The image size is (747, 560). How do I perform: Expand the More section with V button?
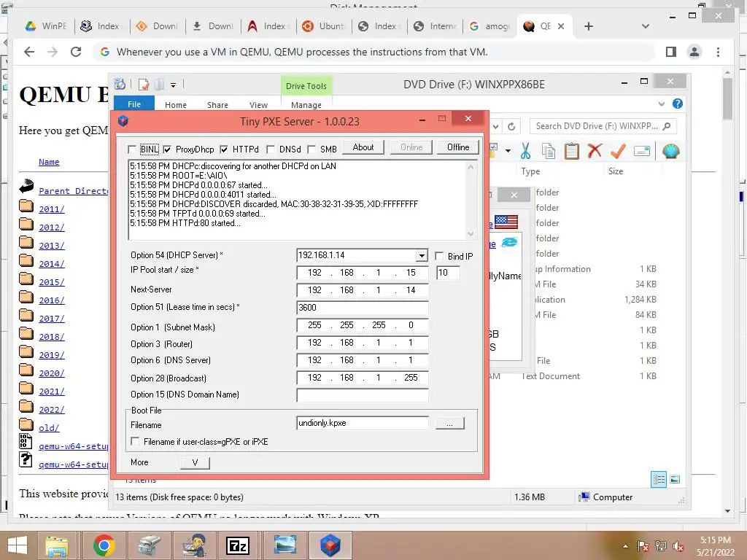click(x=195, y=462)
